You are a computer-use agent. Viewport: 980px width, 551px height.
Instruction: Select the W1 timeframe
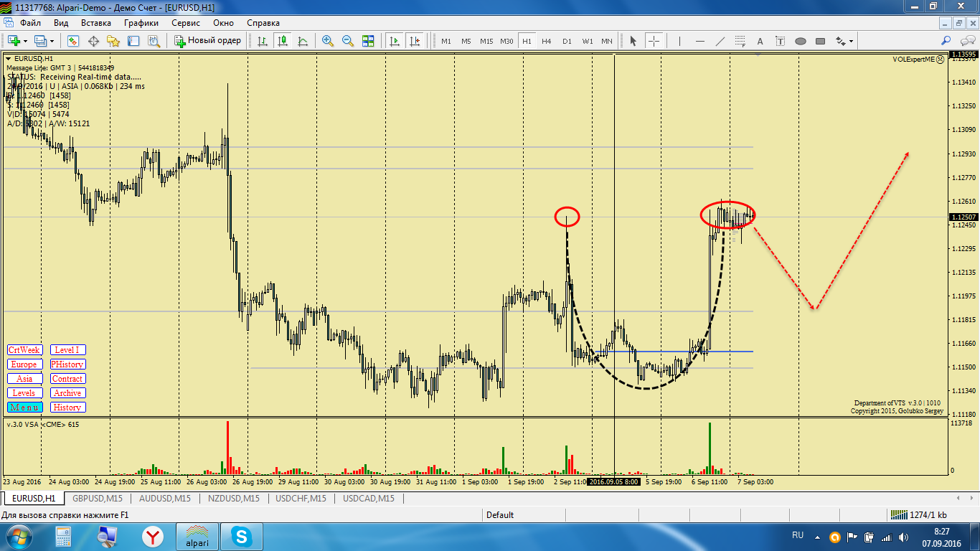coord(588,41)
